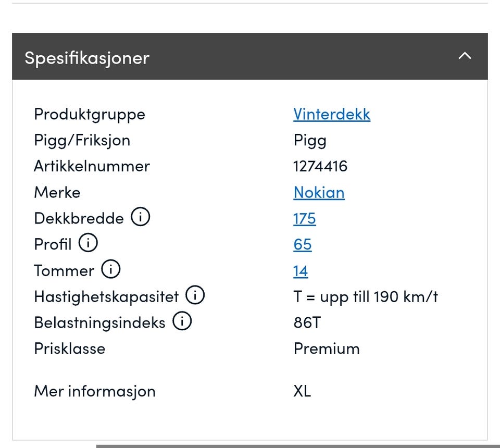The width and height of the screenshot is (500, 448).
Task: Click the Premium price class value
Action: point(327,349)
